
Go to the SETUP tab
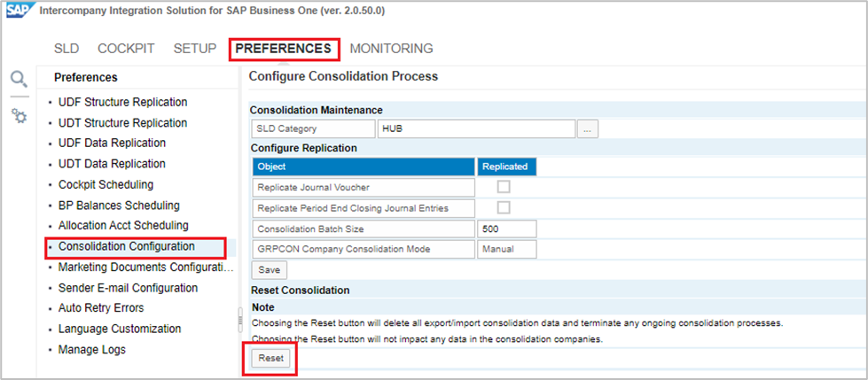[195, 49]
